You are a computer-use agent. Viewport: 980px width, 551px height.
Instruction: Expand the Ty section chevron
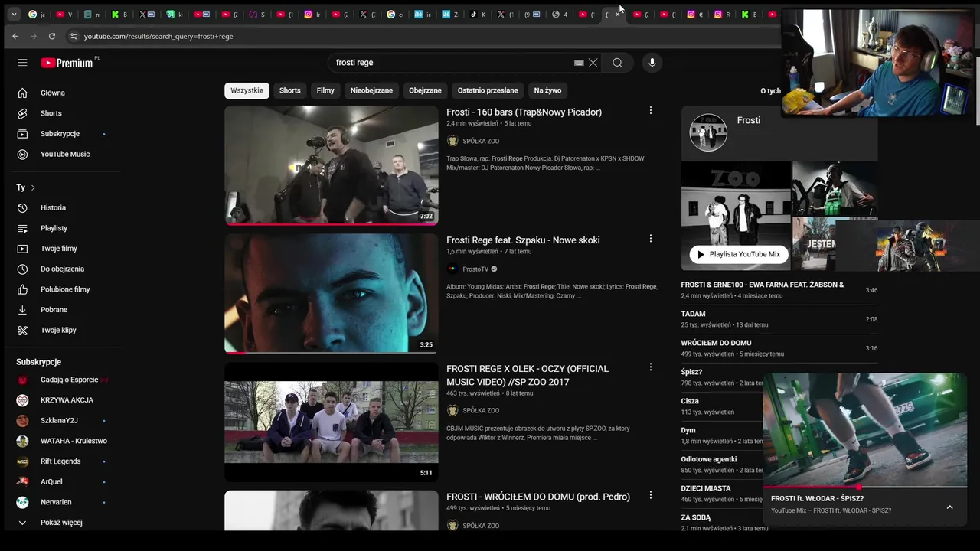pyautogui.click(x=33, y=187)
